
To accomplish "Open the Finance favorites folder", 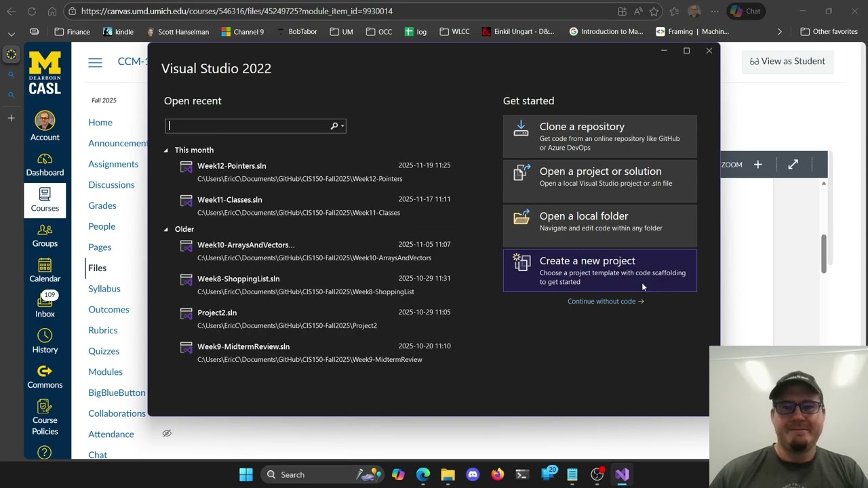I will click(72, 32).
